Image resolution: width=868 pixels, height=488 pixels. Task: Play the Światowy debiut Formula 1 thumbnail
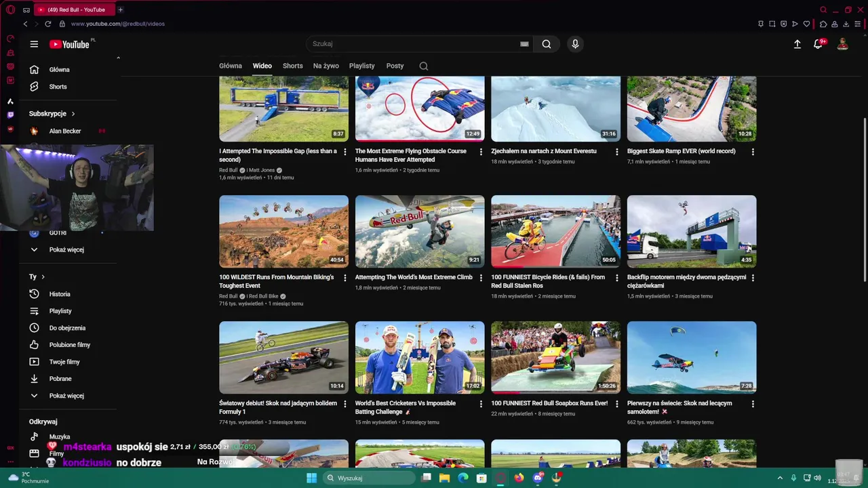pyautogui.click(x=283, y=358)
